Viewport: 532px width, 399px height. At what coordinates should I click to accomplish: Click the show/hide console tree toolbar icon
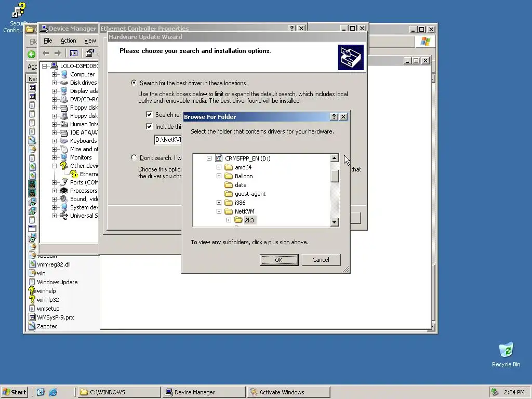point(73,53)
